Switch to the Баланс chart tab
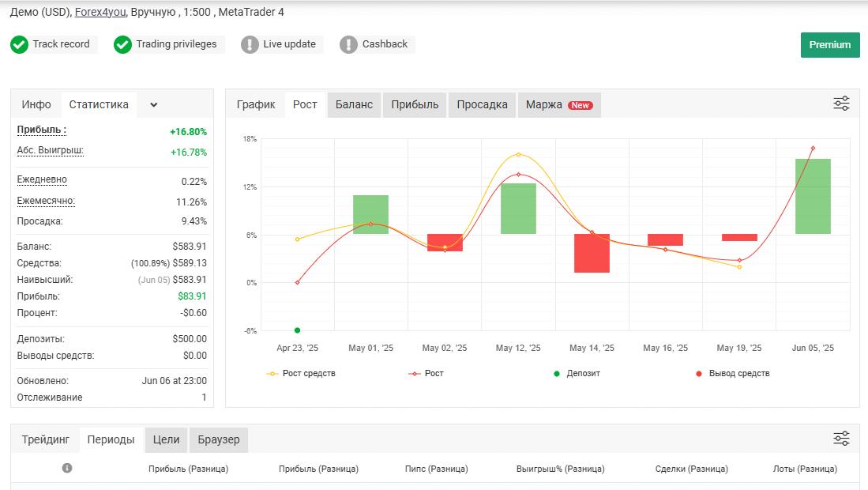The width and height of the screenshot is (868, 490). [355, 104]
